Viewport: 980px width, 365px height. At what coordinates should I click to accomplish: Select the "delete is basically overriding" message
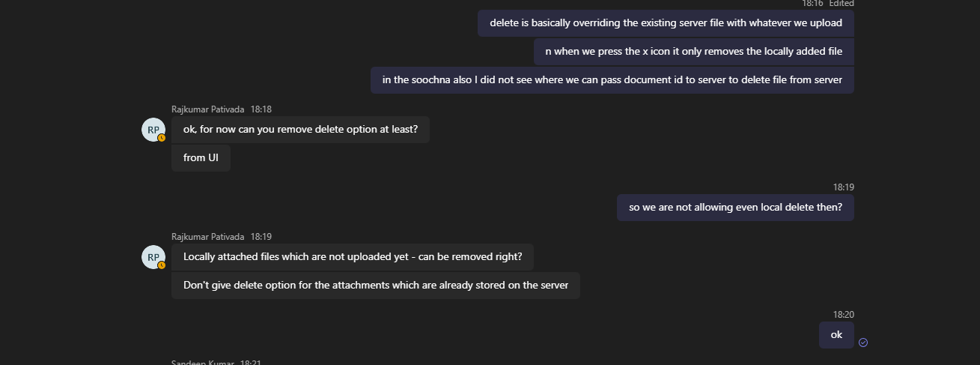[x=666, y=23]
